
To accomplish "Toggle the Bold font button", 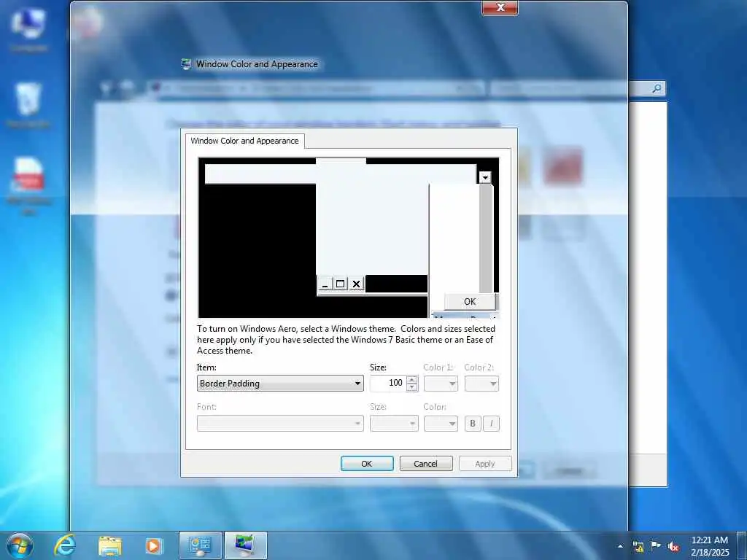I will (x=473, y=424).
